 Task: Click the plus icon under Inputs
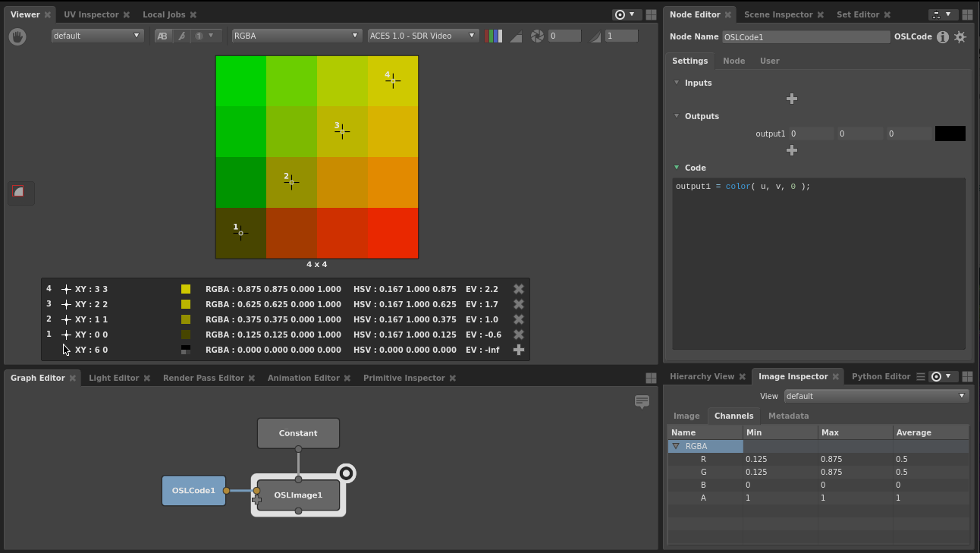click(x=792, y=99)
